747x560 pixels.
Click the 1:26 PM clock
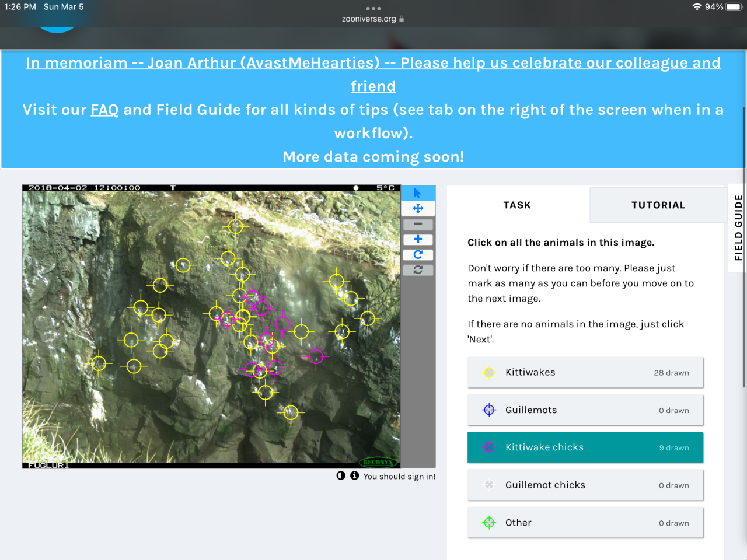20,7
